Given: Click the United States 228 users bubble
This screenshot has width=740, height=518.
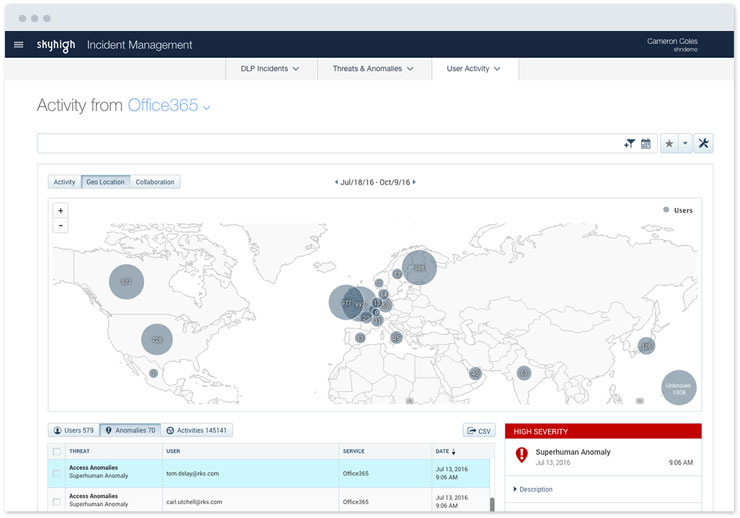Looking at the screenshot, I should 157,339.
